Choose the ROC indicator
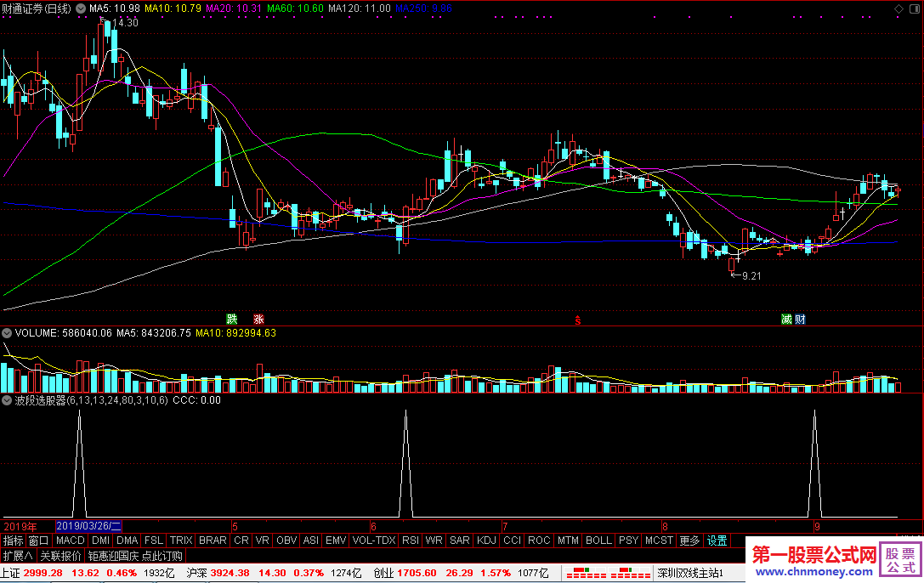 click(539, 541)
